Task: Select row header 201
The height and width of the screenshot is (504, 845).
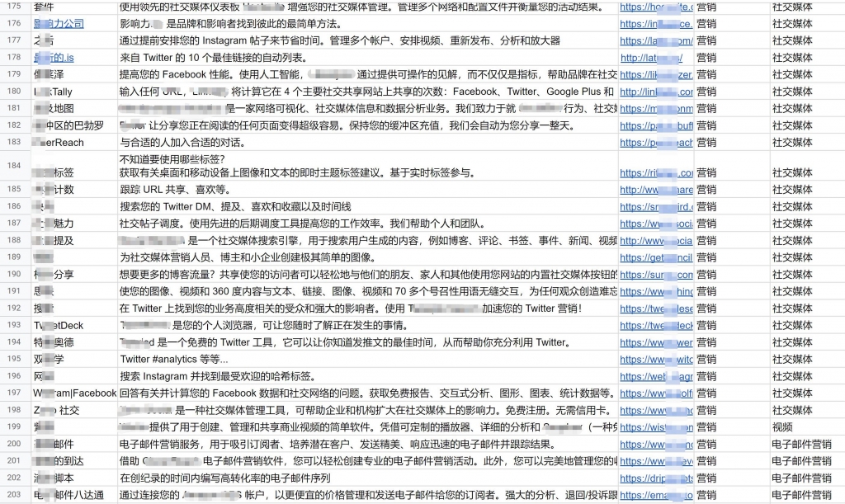Action: [15, 460]
